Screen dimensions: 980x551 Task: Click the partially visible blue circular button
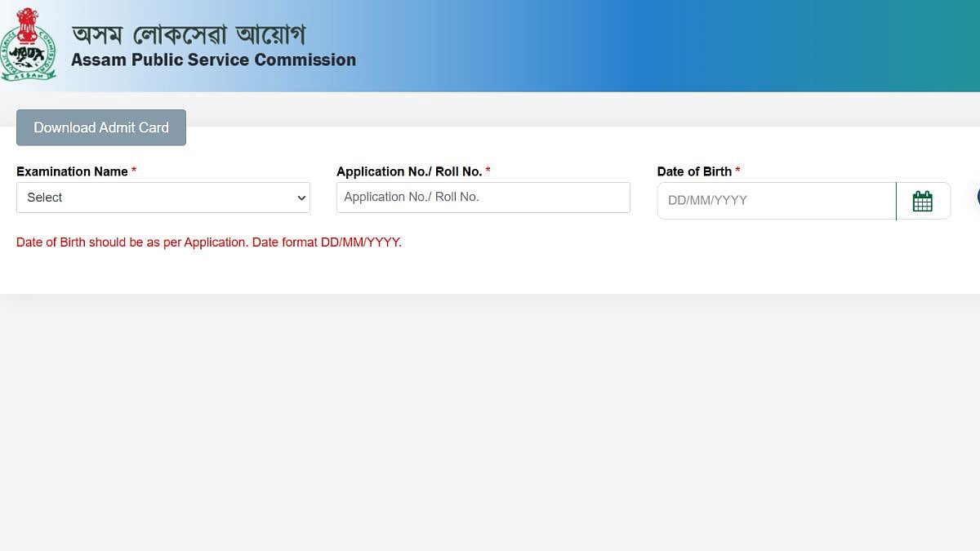(x=978, y=197)
